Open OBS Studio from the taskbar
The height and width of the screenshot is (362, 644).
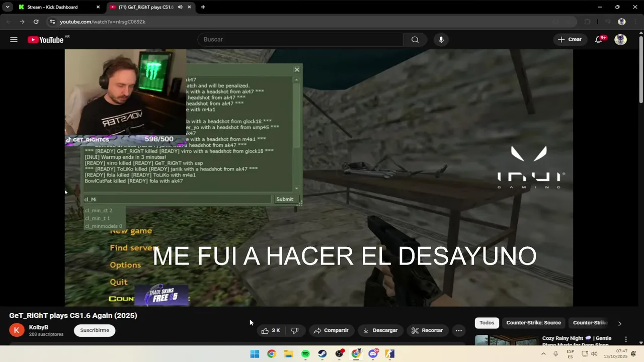point(340,354)
